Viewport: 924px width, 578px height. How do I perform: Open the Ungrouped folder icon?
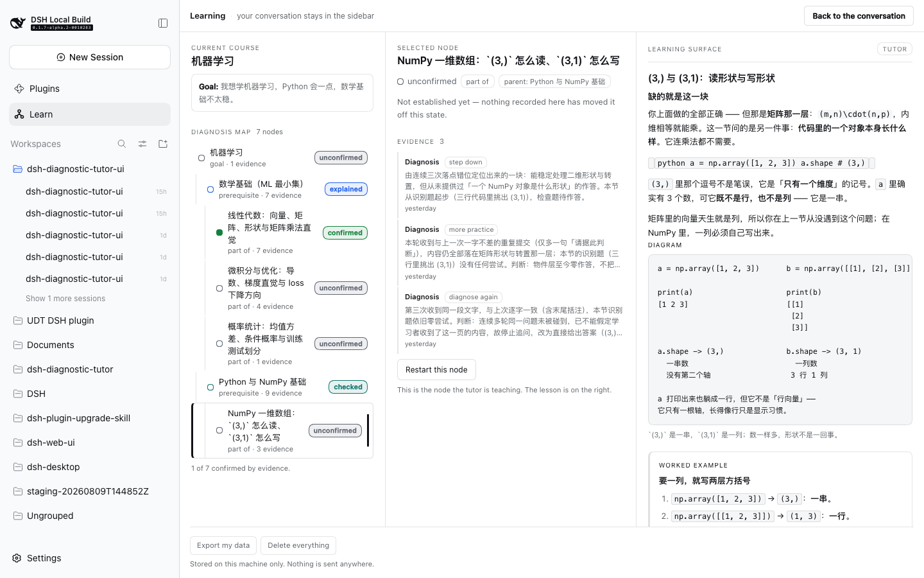(18, 516)
